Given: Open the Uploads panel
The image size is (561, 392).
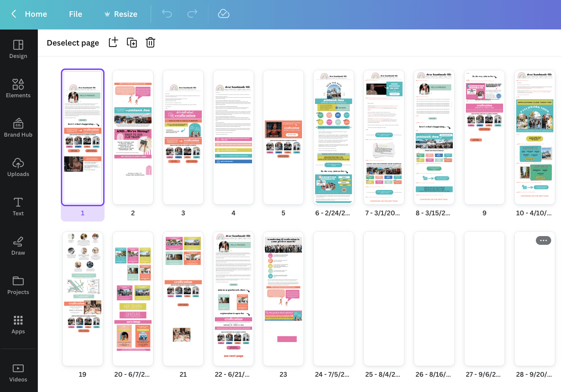Looking at the screenshot, I should (18, 167).
